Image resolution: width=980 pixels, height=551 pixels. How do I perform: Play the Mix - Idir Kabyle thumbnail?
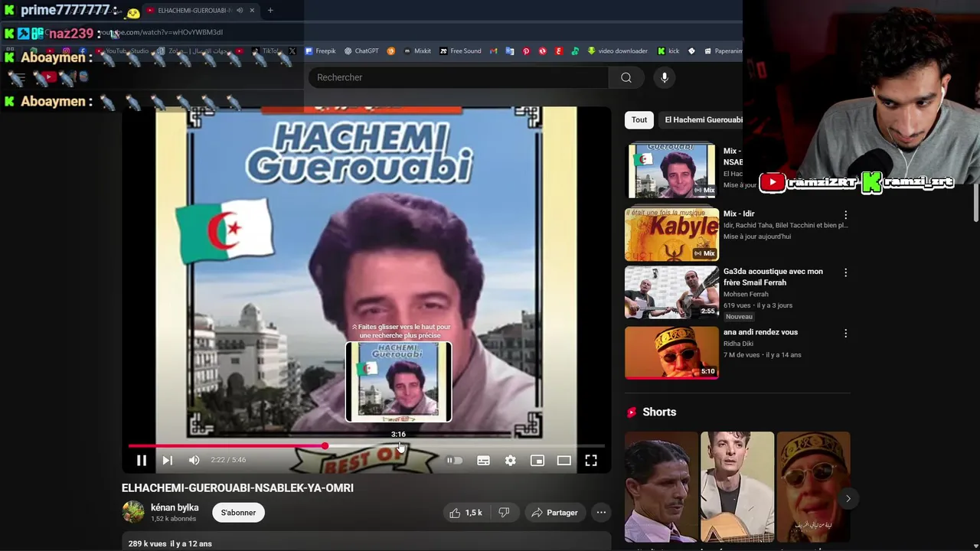671,234
